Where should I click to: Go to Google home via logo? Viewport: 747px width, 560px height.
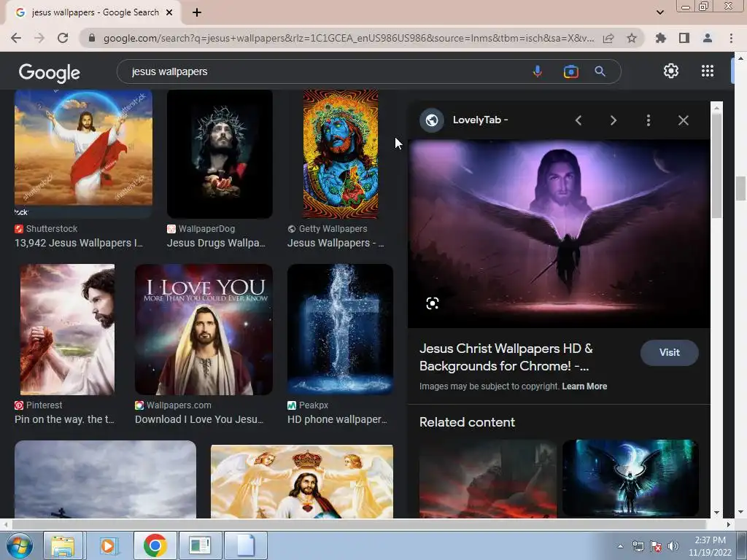pos(49,72)
